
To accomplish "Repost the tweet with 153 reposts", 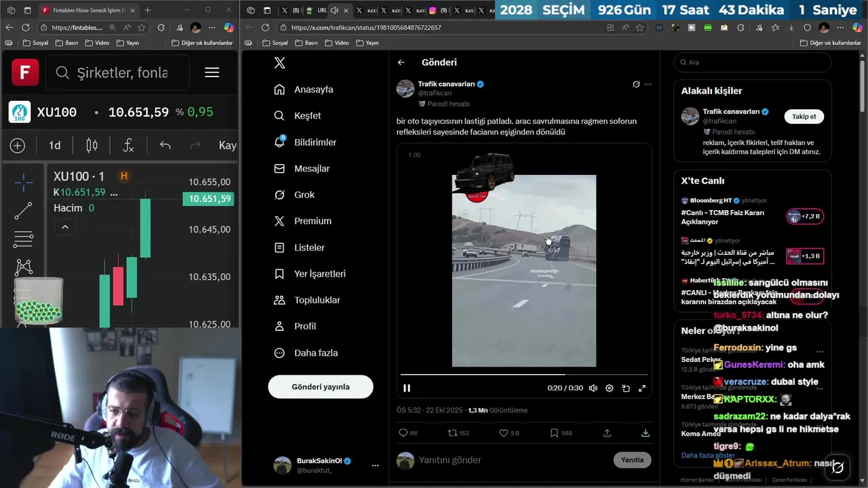I will [x=458, y=433].
